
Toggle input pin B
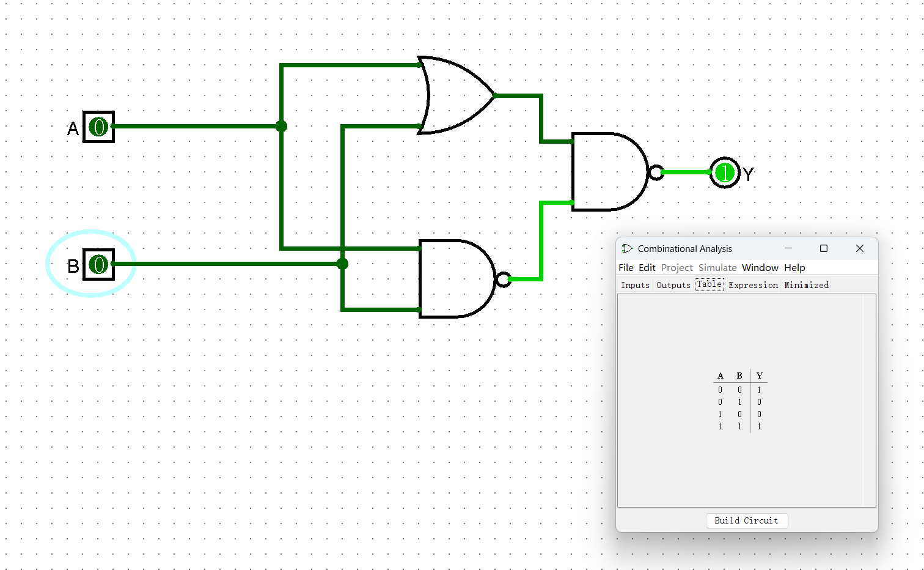click(98, 264)
